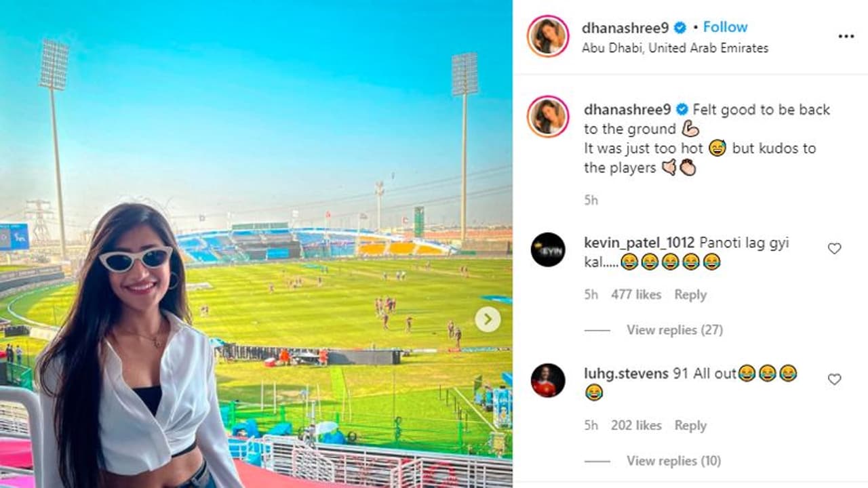868x488 pixels.
Task: Open the kevin_patel_1012 username link
Action: (639, 243)
